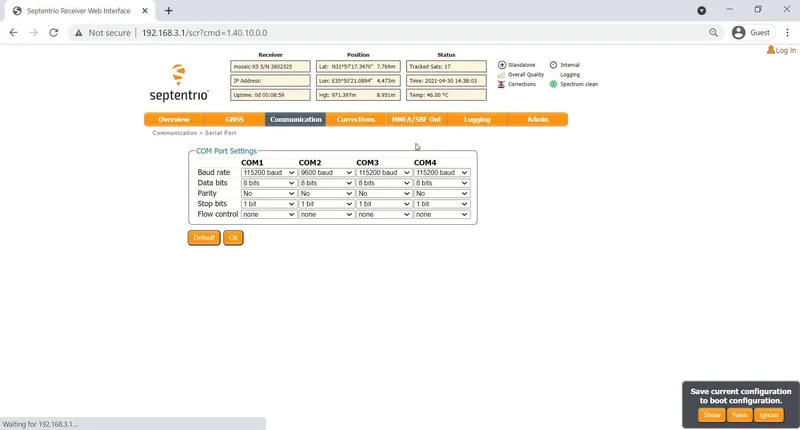
Task: Reload the page with the refresh icon
Action: (x=54, y=33)
